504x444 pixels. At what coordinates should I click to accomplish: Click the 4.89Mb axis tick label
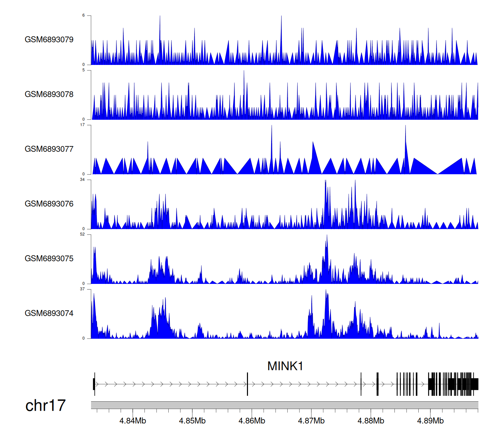click(430, 421)
